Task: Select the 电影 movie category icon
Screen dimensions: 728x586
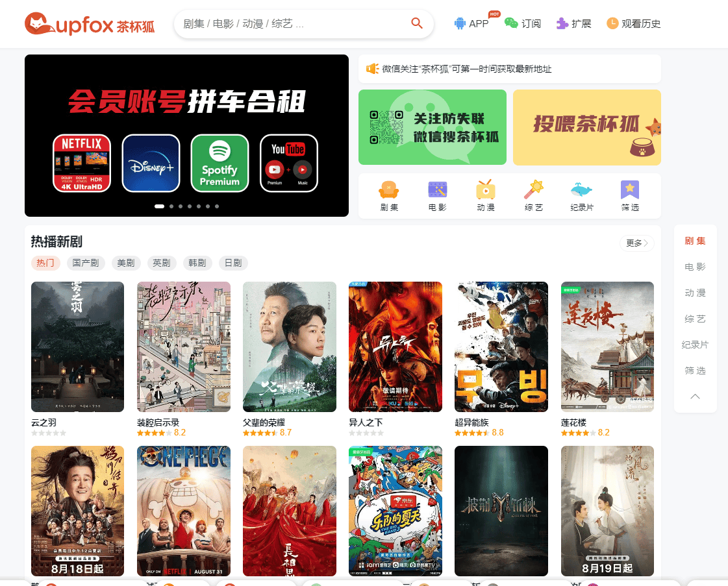Action: pos(437,190)
